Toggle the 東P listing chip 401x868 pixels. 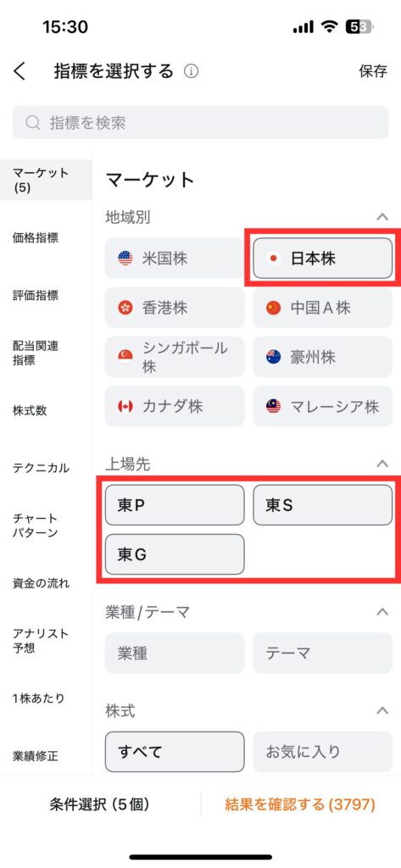(175, 505)
